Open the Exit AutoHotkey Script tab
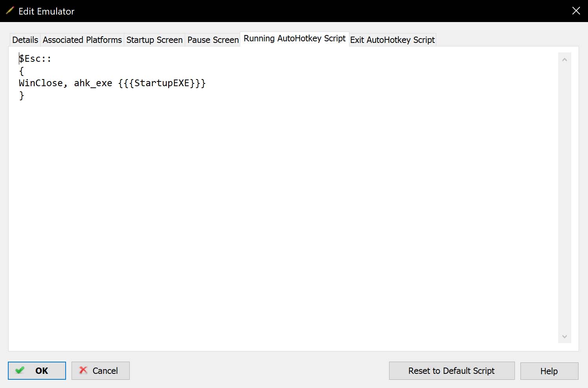The image size is (588, 388). (392, 40)
